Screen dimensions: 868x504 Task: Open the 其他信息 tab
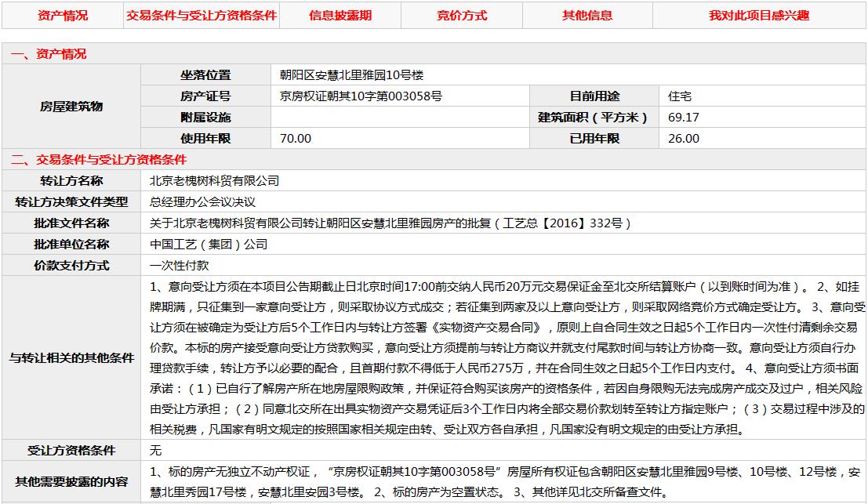click(587, 16)
